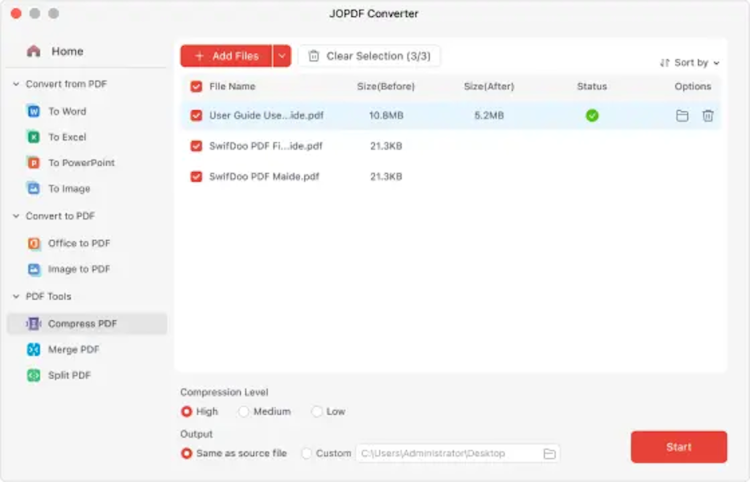Open the To PowerPoint converter icon
The height and width of the screenshot is (482, 750).
[x=33, y=163]
